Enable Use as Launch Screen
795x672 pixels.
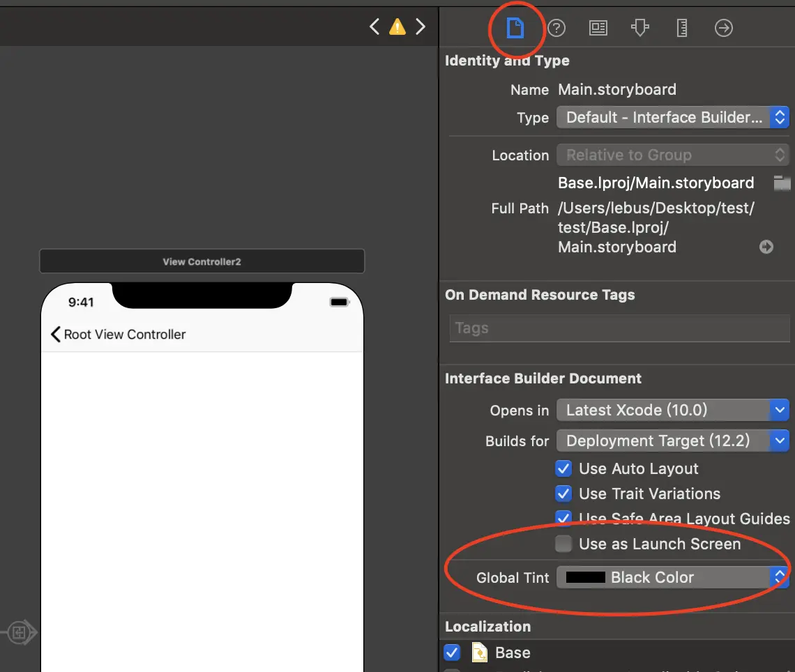click(x=563, y=544)
